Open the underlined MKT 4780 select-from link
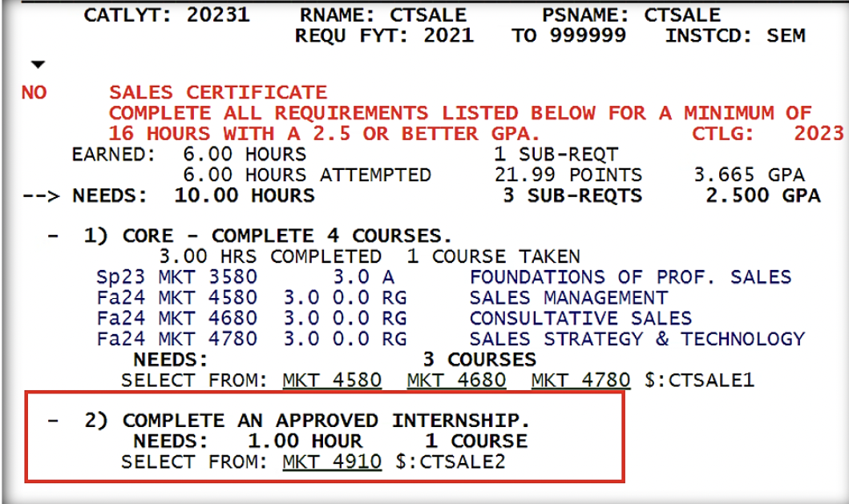The image size is (849, 504). [x=580, y=379]
